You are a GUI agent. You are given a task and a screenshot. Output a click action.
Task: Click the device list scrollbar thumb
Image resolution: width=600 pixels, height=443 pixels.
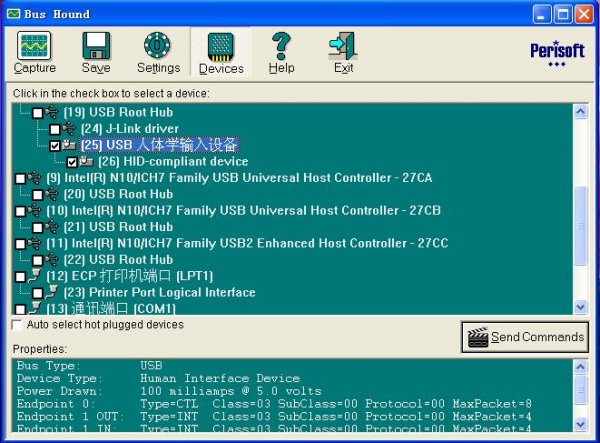[x=580, y=226]
